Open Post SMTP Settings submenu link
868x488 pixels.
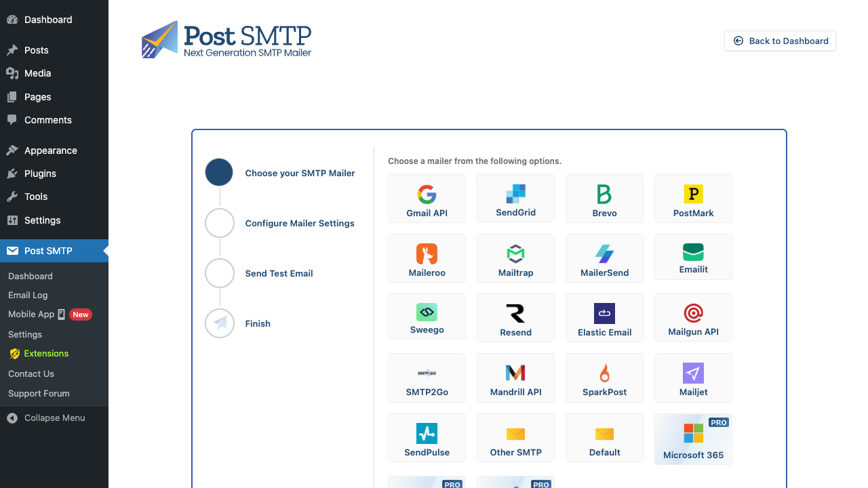point(54,334)
